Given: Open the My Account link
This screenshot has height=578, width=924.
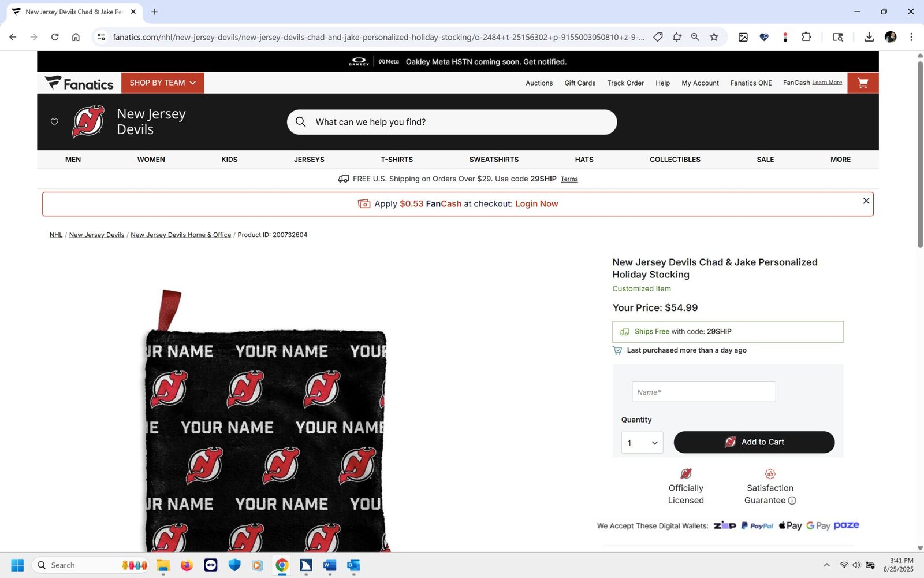Looking at the screenshot, I should [x=700, y=83].
